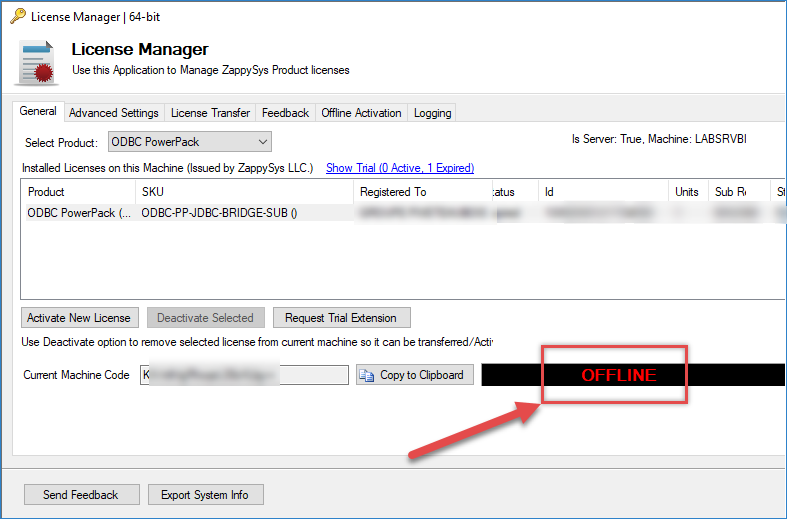Click Activate New License button
Viewport: 787px width, 519px height.
point(79,318)
